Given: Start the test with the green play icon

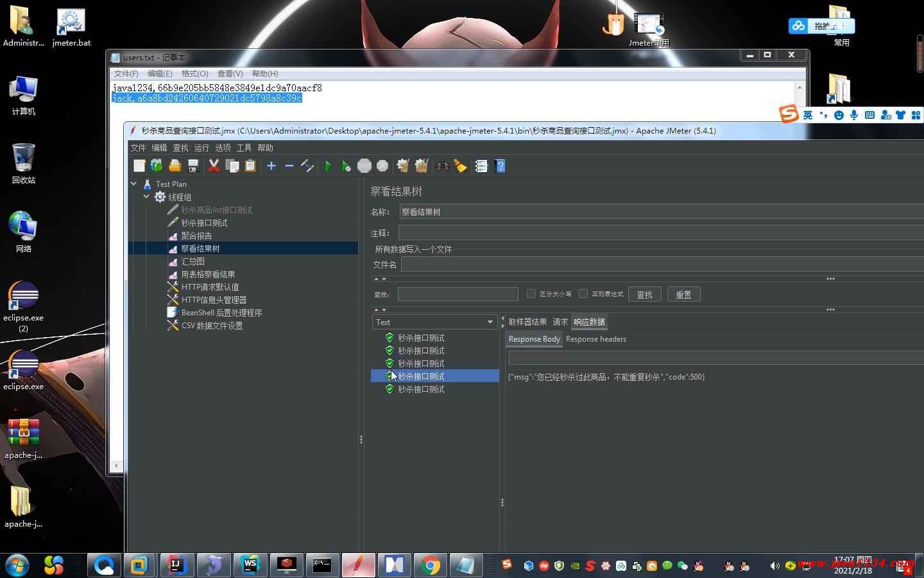Looking at the screenshot, I should pos(328,166).
